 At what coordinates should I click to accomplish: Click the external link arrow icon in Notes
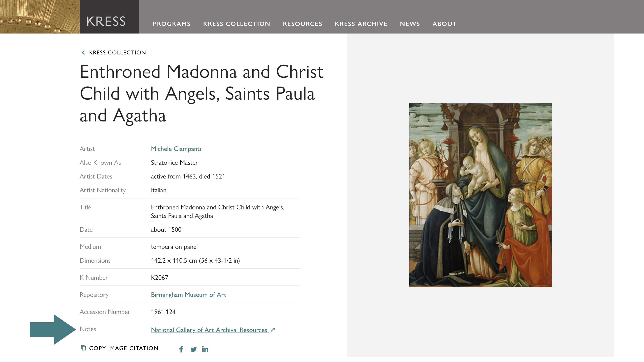[273, 329]
